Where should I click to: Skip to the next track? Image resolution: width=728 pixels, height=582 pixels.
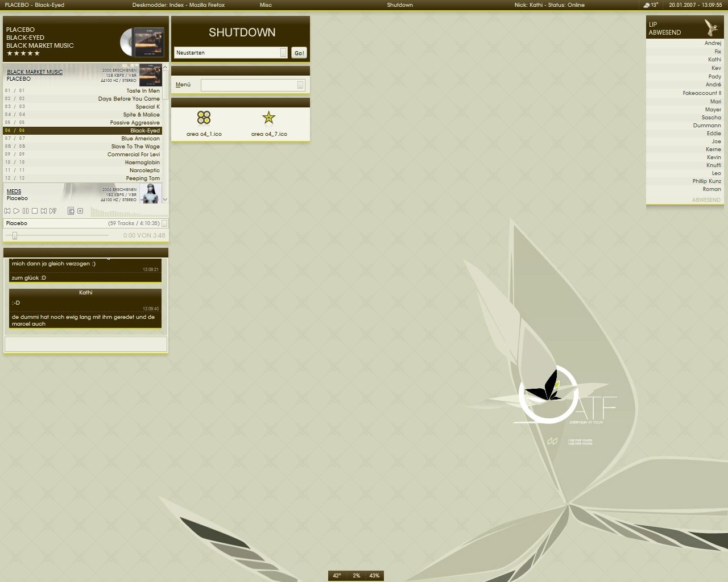[x=44, y=211]
